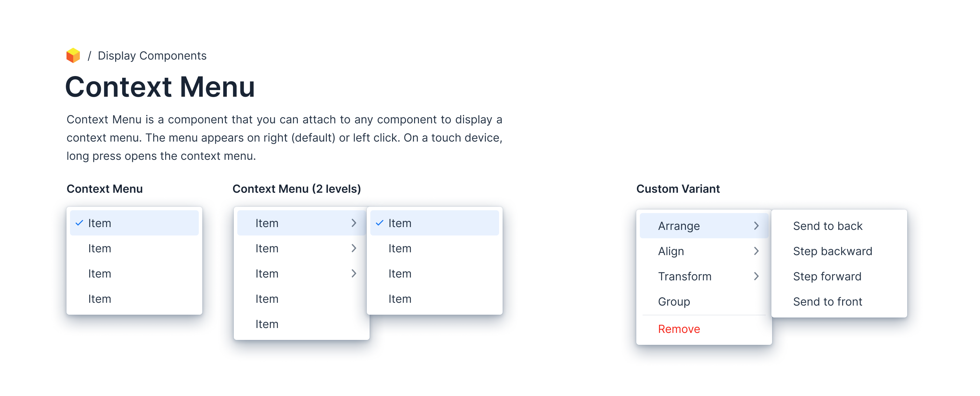The image size is (980, 396).
Task: Click the checkmark in the two-level submenu
Action: click(379, 223)
